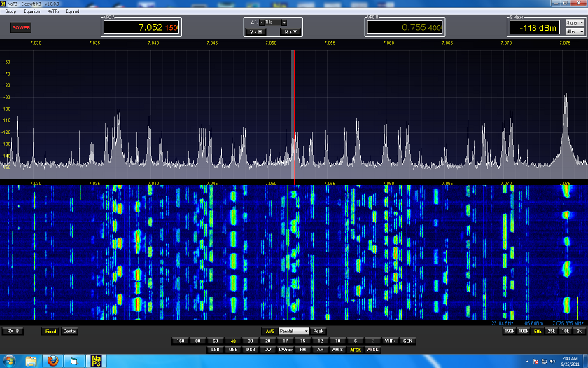The image size is (588, 368).
Task: Set the span to 192k
Action: (x=510, y=331)
